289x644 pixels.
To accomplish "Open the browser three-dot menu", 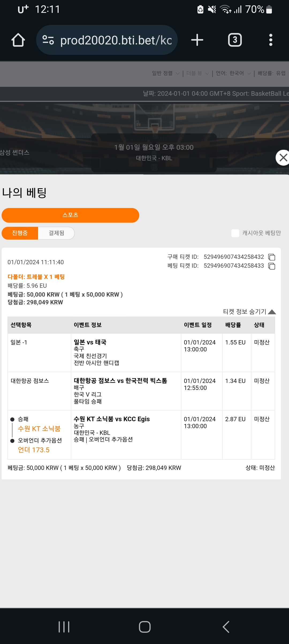I will [x=271, y=40].
